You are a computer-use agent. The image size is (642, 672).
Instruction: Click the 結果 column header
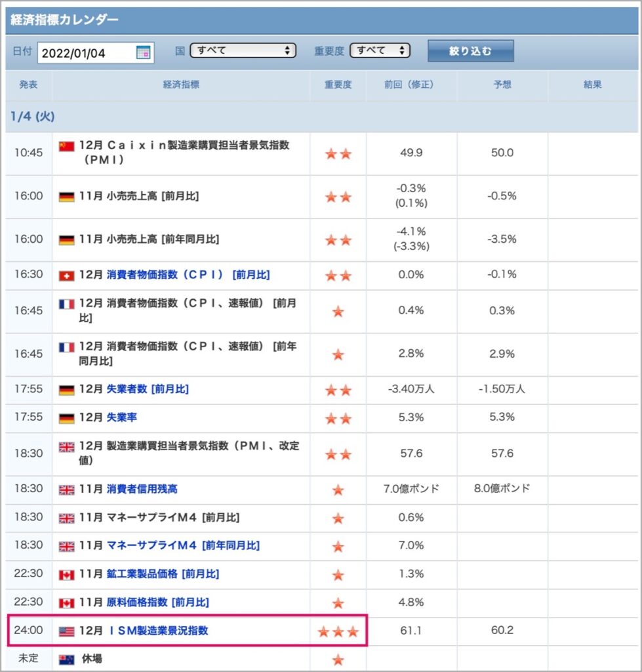(593, 85)
